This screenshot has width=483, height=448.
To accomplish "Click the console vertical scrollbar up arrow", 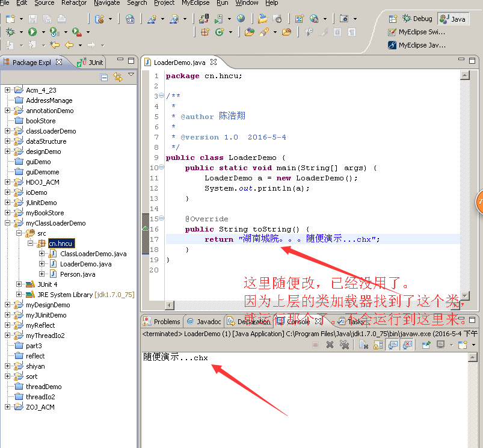I will [x=473, y=357].
